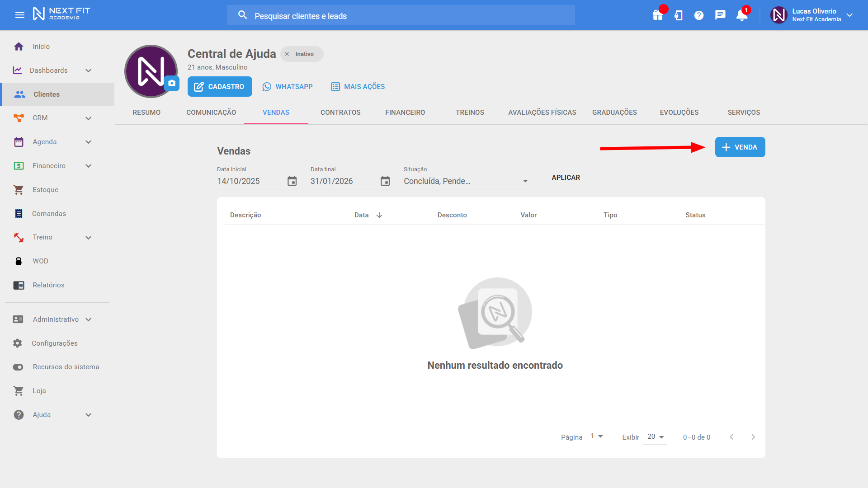The height and width of the screenshot is (488, 868).
Task: Open the notifications bell
Action: (x=741, y=15)
